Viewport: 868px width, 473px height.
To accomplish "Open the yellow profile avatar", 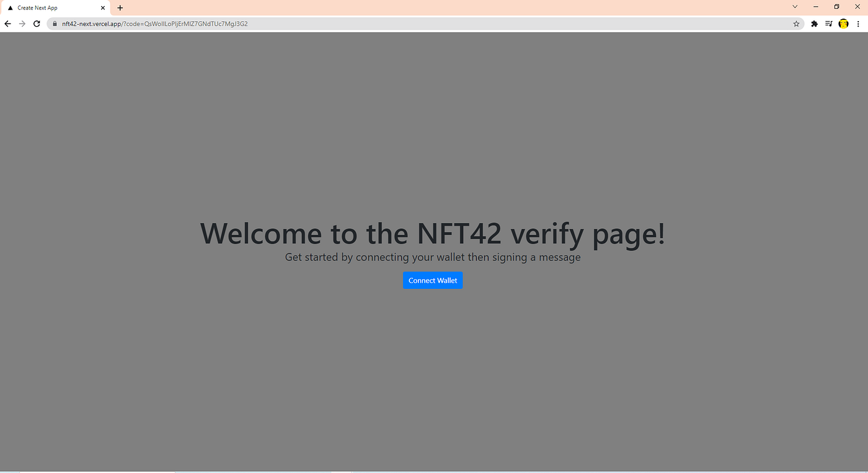I will click(843, 24).
